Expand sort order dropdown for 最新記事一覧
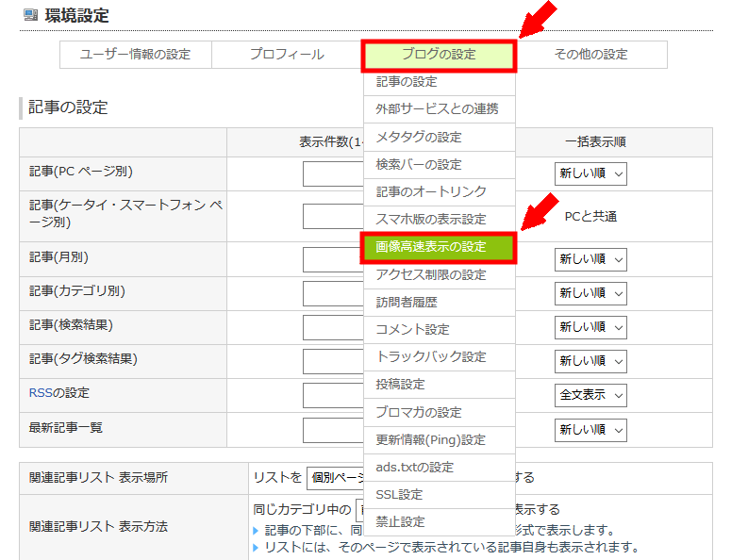The image size is (748, 560). pyautogui.click(x=590, y=430)
